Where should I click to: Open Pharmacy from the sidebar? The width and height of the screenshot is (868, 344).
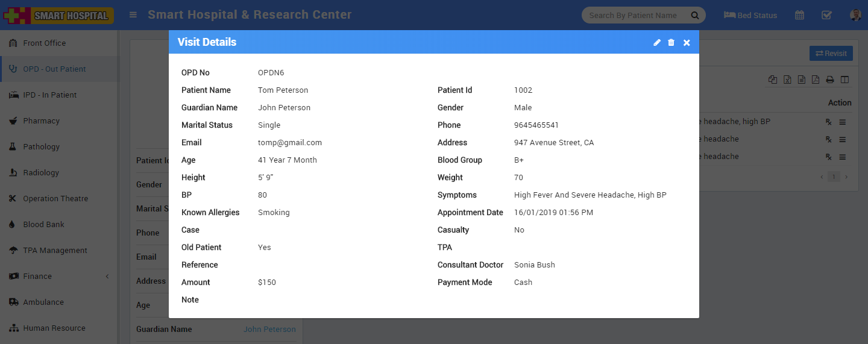coord(41,121)
